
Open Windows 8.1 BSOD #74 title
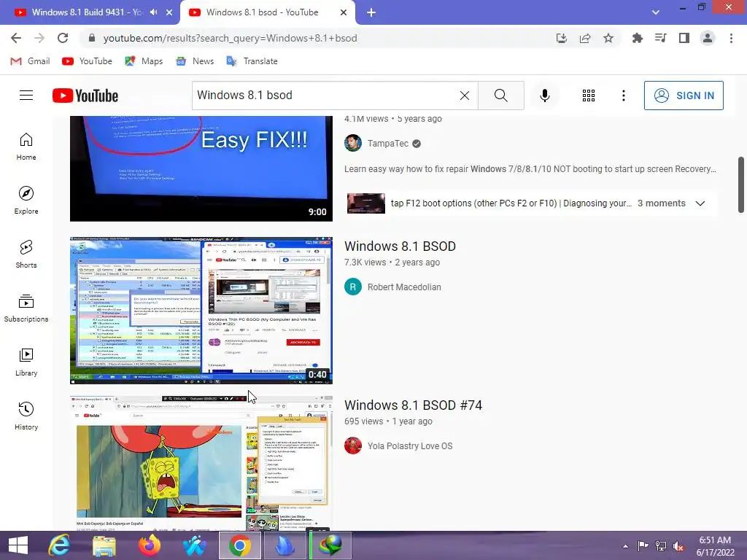click(x=413, y=405)
